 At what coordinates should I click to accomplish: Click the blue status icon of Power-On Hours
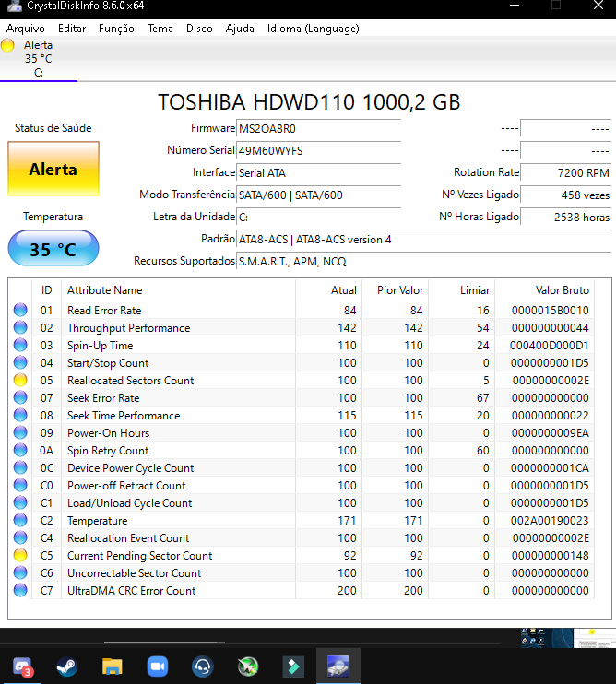20,432
